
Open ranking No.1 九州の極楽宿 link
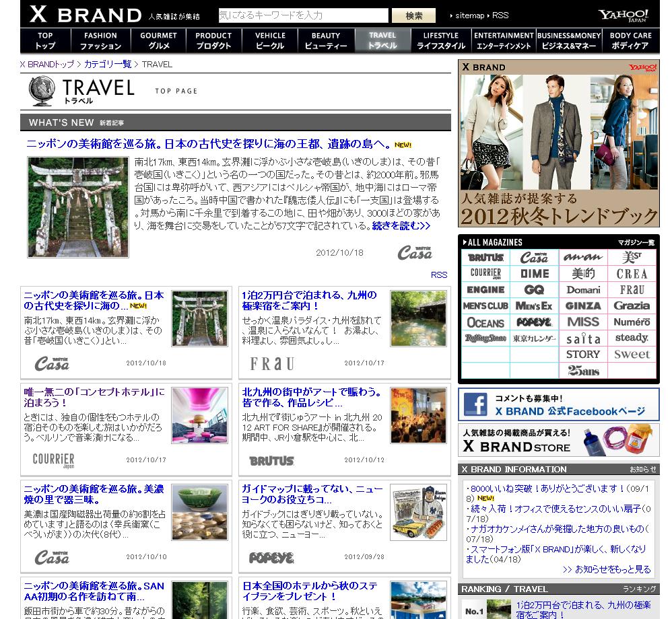tap(583, 610)
